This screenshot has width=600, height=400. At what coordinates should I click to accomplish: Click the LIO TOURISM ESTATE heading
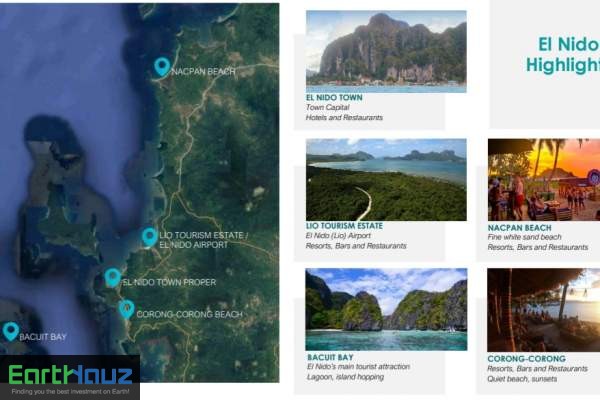(x=344, y=226)
